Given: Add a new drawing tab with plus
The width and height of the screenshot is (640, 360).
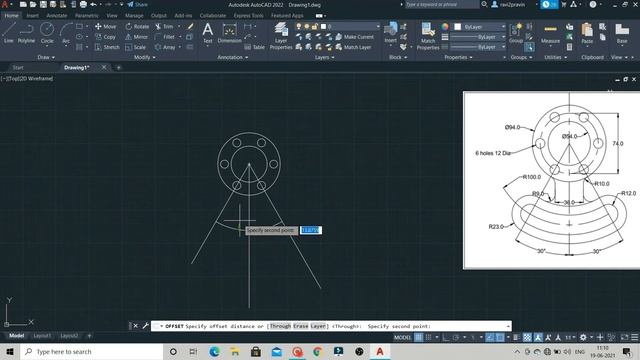Looking at the screenshot, I should [119, 67].
